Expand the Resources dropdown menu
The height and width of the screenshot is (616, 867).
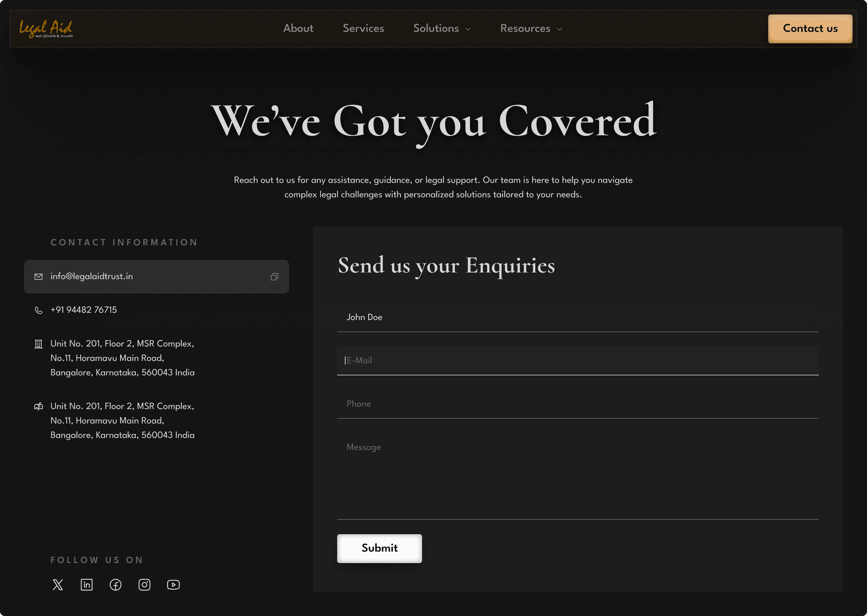tap(531, 29)
